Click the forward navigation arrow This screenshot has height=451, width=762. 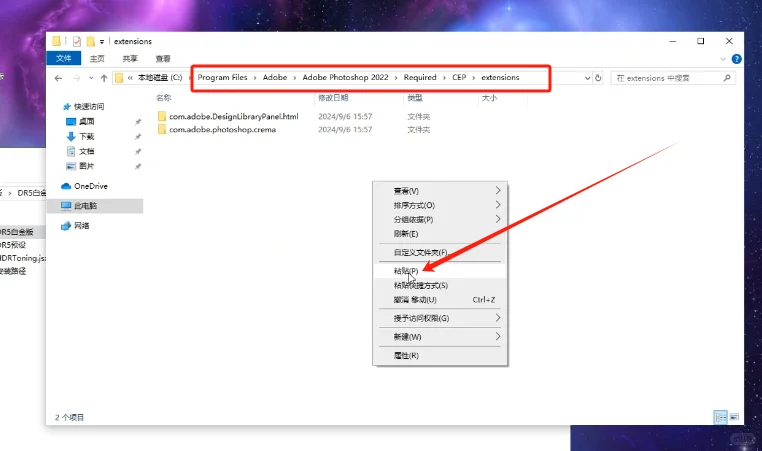coord(76,78)
